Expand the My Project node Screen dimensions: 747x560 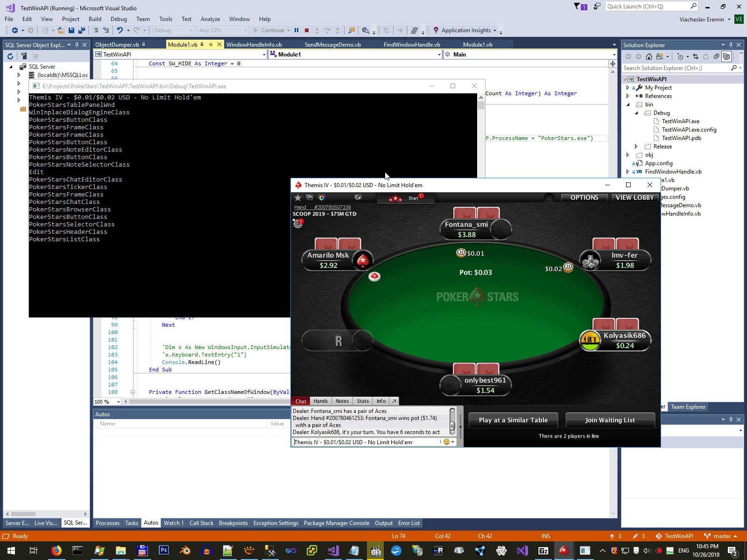click(x=627, y=88)
